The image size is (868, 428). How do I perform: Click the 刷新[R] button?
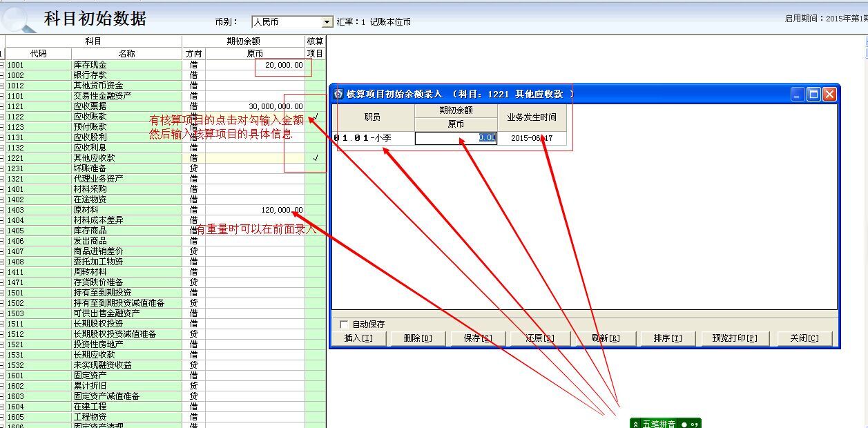pos(606,340)
